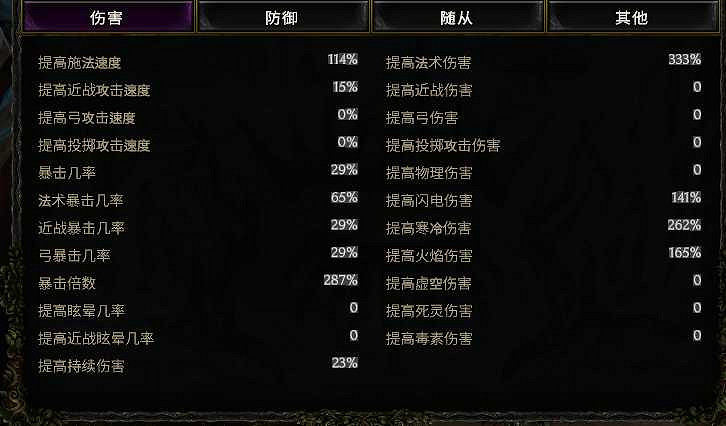Select the 提高近战攻击速度 stat label

(x=94, y=90)
